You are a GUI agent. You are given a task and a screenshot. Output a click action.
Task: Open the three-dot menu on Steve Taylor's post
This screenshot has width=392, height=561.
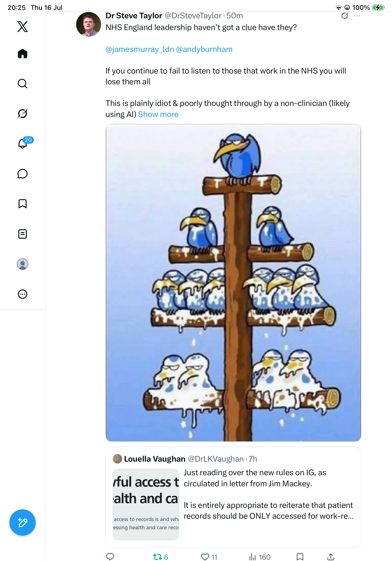[357, 16]
